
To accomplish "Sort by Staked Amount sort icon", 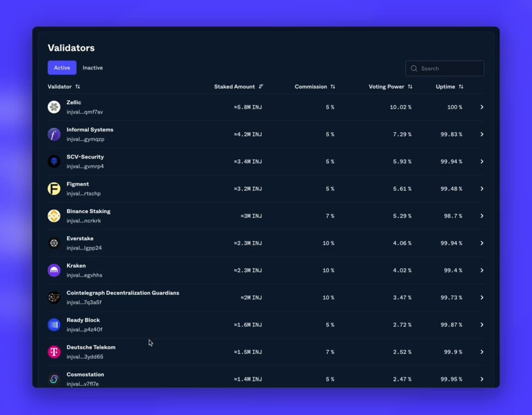I will pos(261,87).
